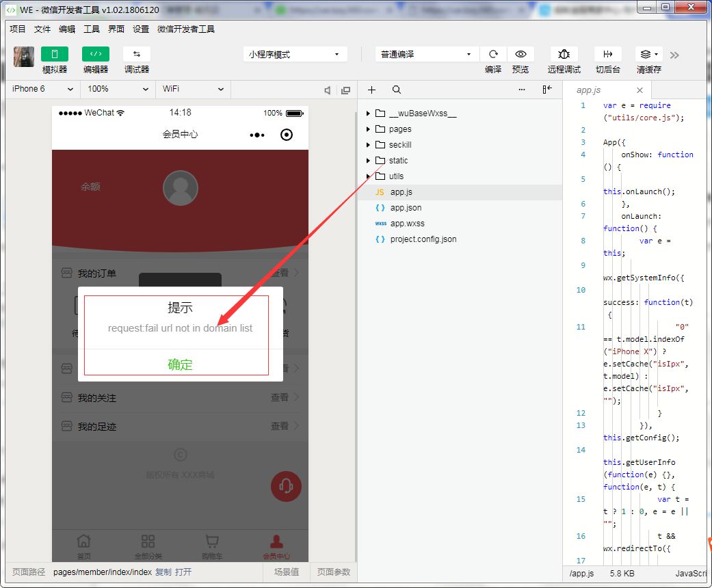Select the app.js file

(460, 192)
